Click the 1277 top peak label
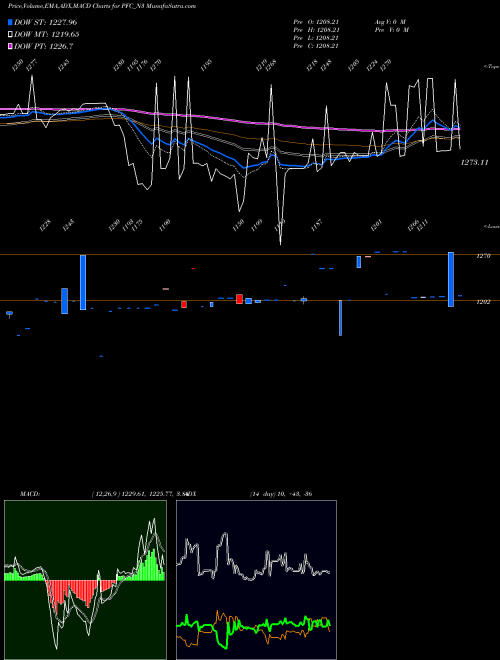 pyautogui.click(x=32, y=65)
